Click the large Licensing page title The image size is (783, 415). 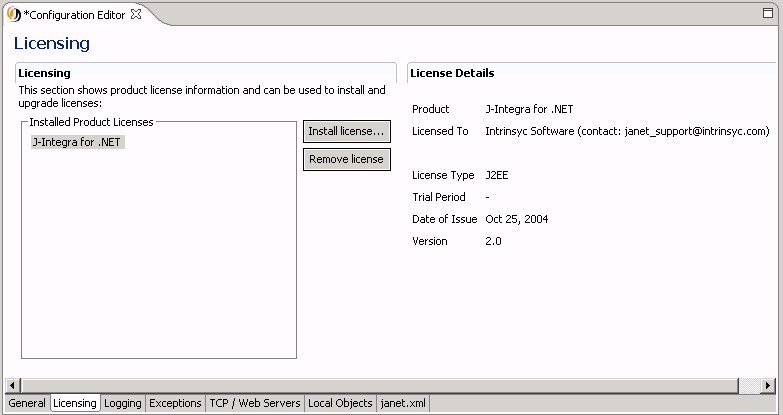pyautogui.click(x=52, y=43)
